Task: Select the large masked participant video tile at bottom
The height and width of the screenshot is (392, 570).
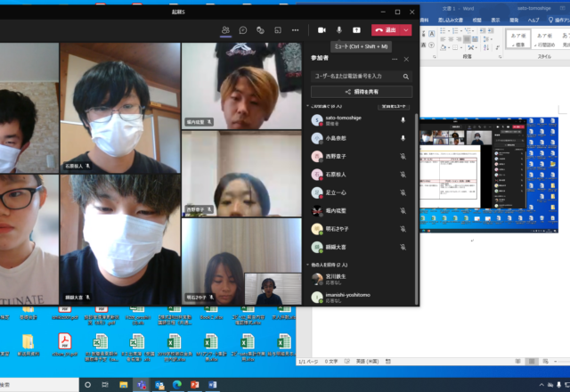Action: 121,240
